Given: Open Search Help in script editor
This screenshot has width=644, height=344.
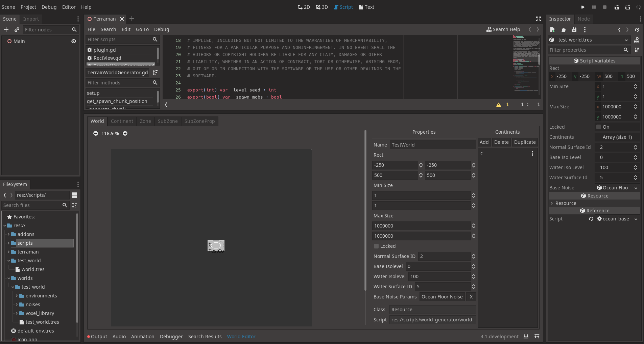Looking at the screenshot, I should [x=503, y=29].
